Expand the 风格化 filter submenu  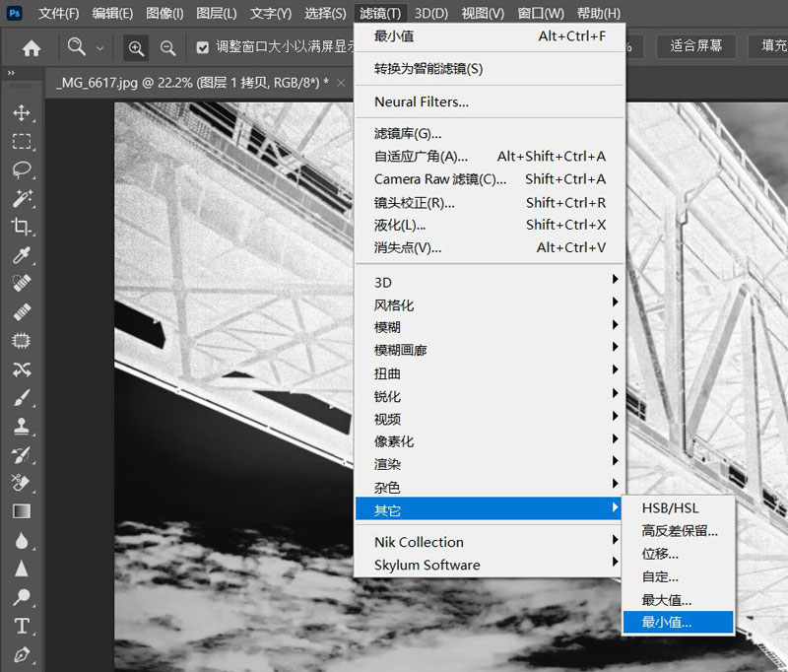[x=490, y=304]
